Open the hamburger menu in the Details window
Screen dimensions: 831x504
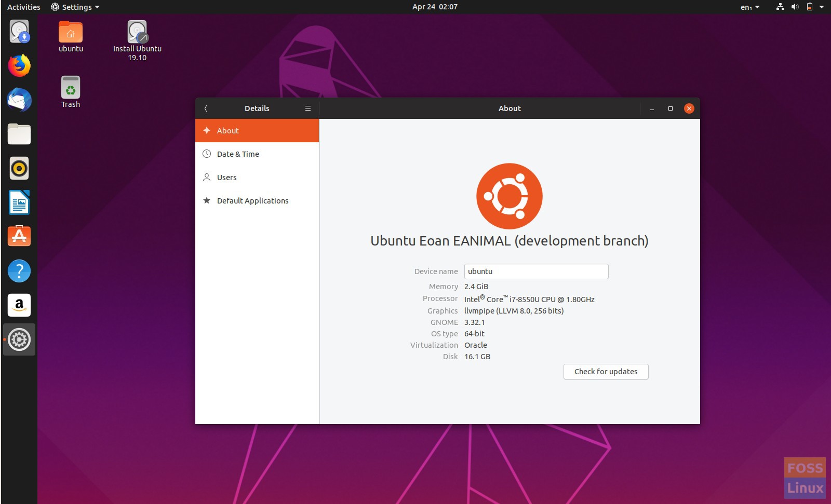click(x=307, y=108)
